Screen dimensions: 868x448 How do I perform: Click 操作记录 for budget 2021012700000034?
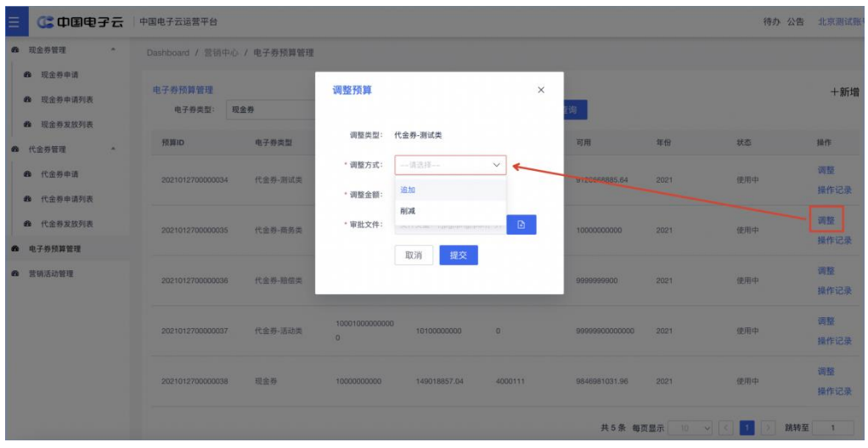pyautogui.click(x=834, y=190)
